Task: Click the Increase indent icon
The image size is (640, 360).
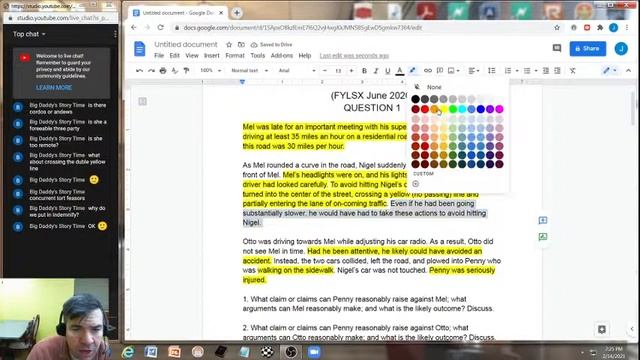Action: (558, 71)
